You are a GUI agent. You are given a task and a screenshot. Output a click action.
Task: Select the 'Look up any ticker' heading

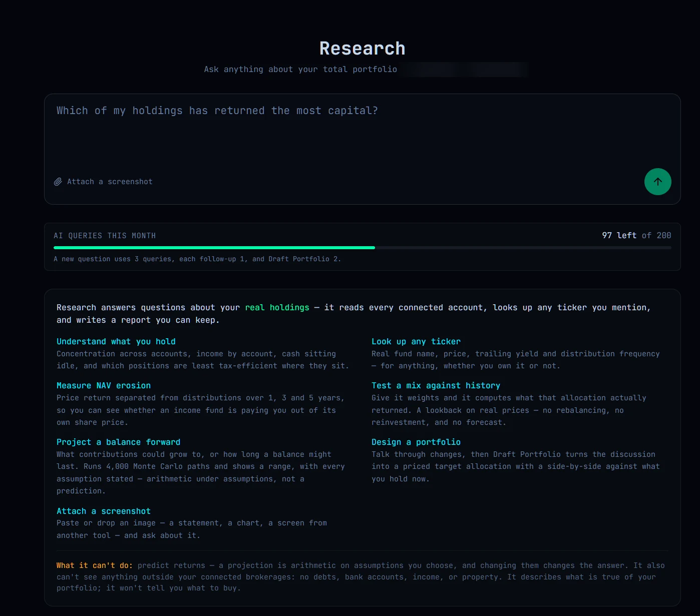(416, 341)
